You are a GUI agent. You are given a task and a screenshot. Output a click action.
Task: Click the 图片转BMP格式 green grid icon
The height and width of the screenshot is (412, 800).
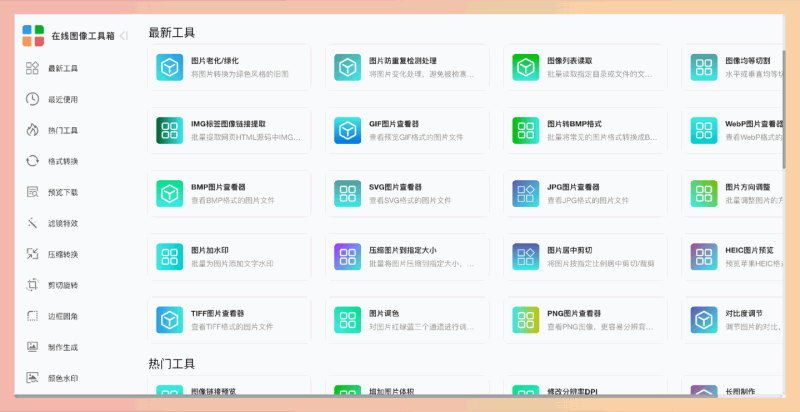point(526,131)
